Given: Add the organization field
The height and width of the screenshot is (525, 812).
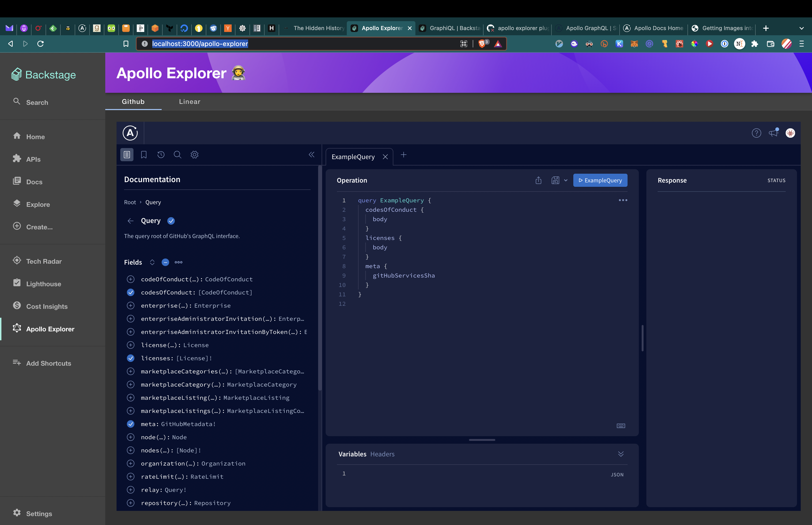Looking at the screenshot, I should click(130, 464).
